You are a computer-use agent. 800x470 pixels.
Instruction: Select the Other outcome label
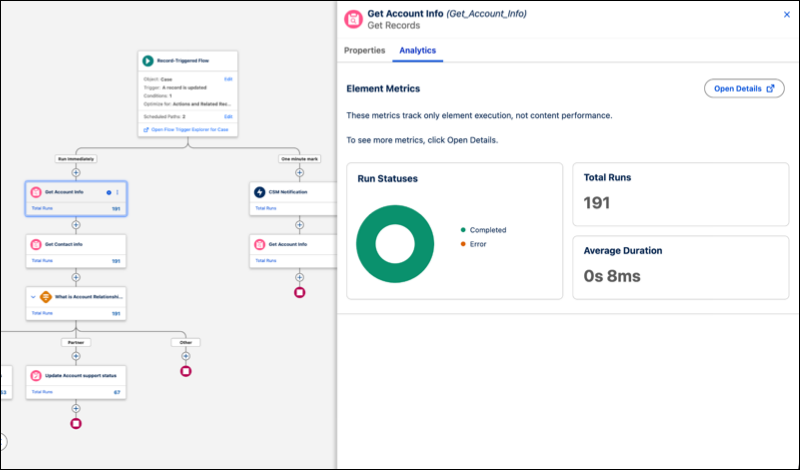coord(186,342)
